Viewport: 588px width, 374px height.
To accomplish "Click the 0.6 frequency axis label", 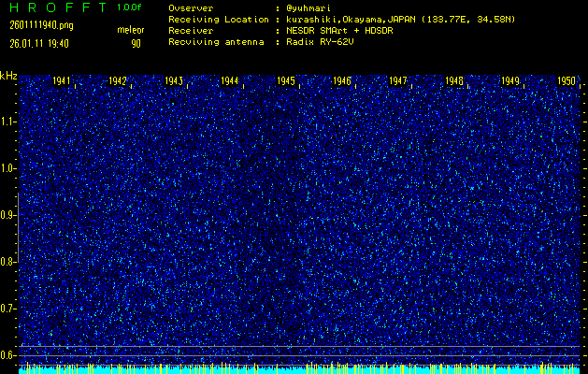I will (x=8, y=354).
